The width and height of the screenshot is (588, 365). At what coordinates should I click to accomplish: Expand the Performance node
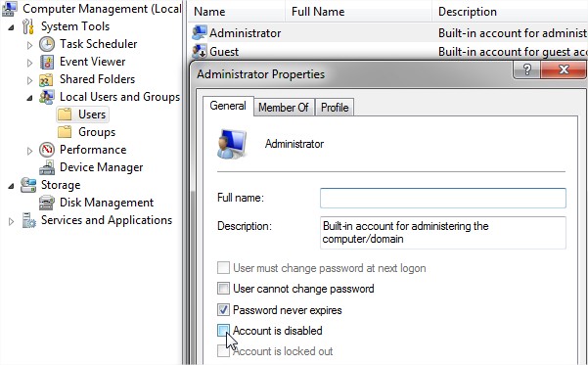29,151
